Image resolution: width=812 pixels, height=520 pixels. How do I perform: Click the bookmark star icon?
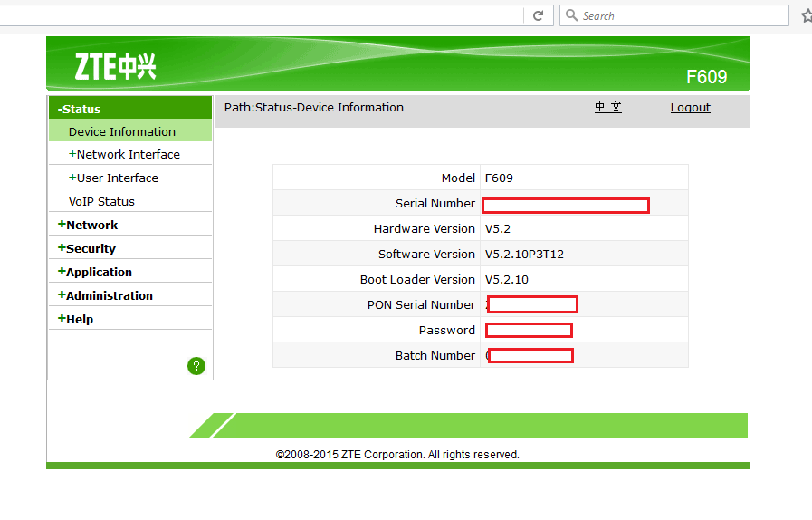click(807, 16)
